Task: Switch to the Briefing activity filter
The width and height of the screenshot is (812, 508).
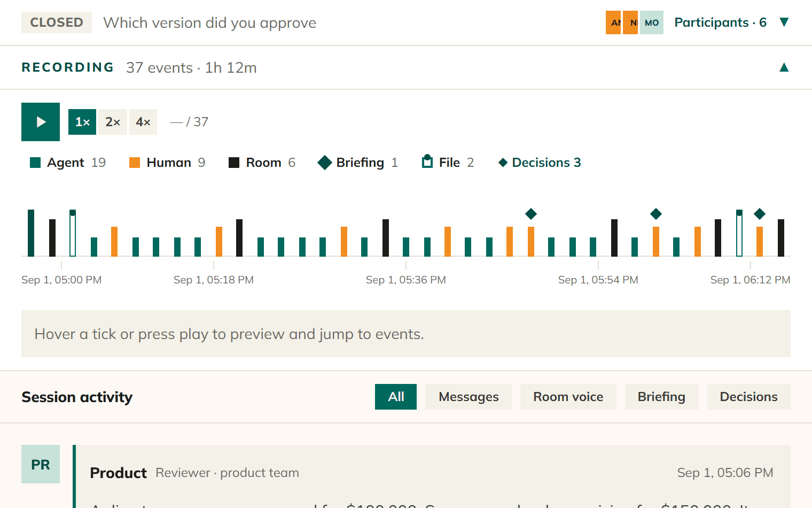Action: tap(661, 397)
